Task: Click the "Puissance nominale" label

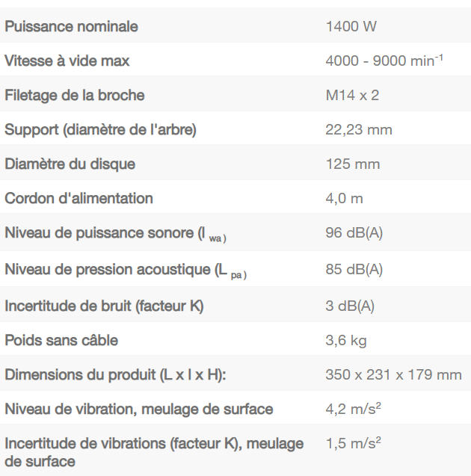Action: coord(71,27)
